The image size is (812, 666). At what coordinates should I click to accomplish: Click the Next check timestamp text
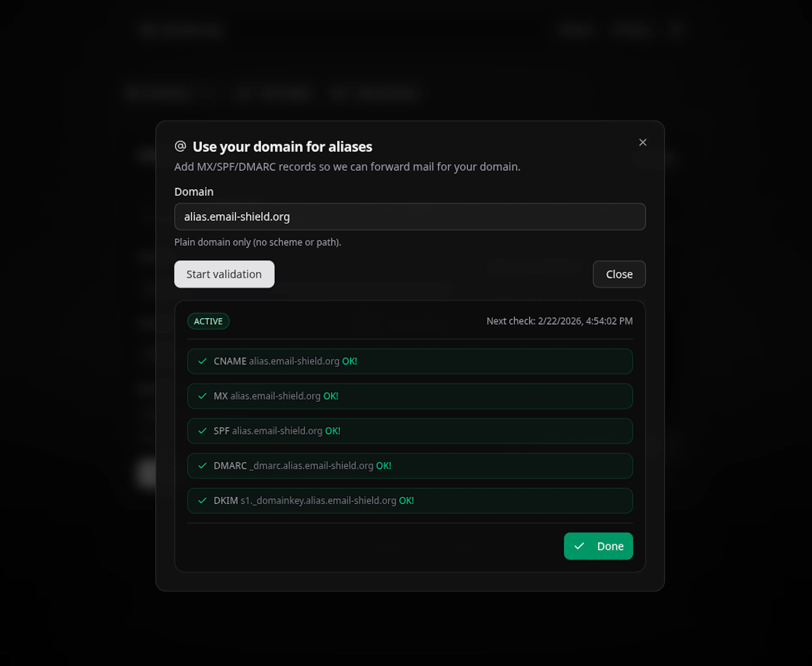pos(559,321)
